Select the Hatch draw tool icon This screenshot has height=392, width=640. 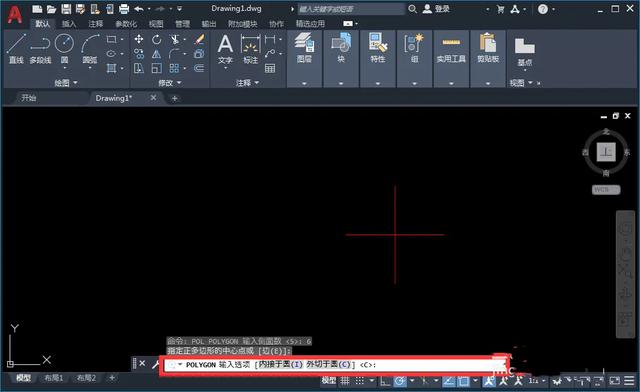111,68
